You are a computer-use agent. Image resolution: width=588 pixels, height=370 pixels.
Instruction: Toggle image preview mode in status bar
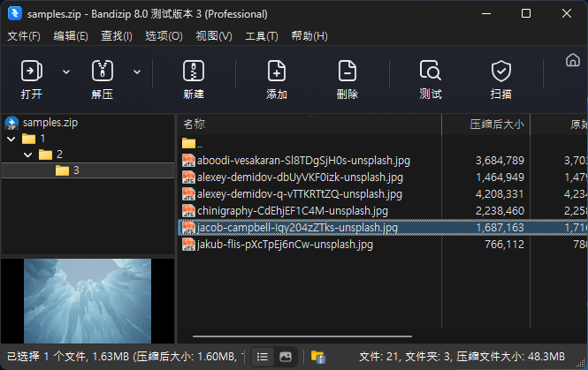pyautogui.click(x=286, y=357)
